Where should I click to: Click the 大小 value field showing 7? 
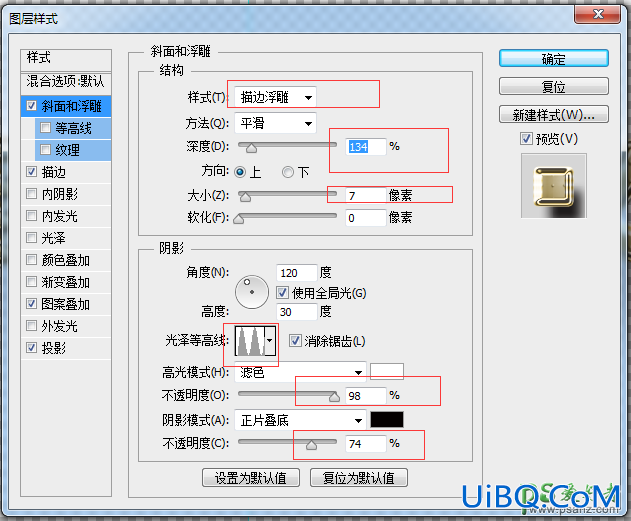tap(365, 195)
